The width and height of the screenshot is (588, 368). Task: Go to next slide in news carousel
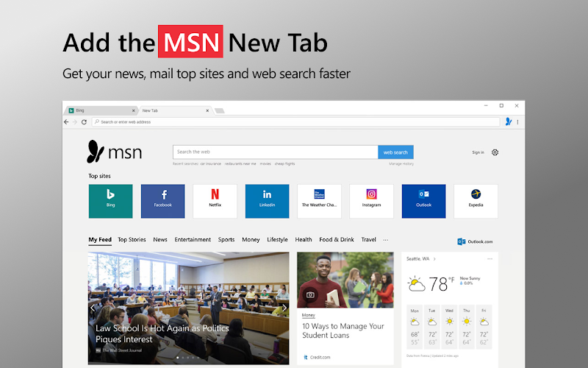284,308
